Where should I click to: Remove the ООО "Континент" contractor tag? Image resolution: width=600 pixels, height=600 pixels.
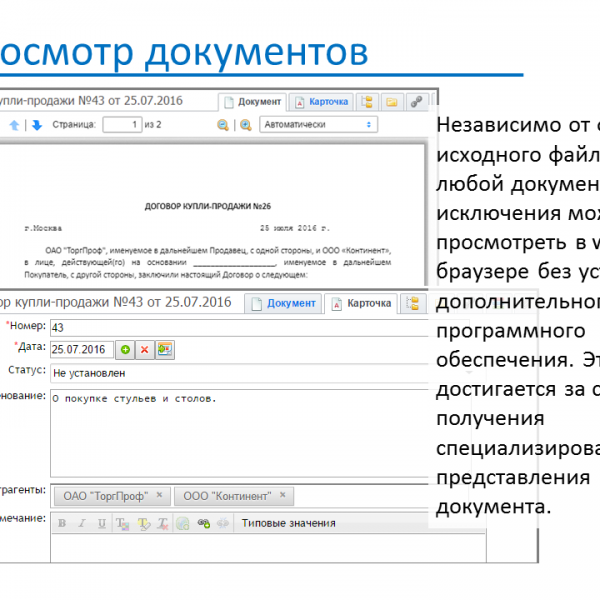284,495
